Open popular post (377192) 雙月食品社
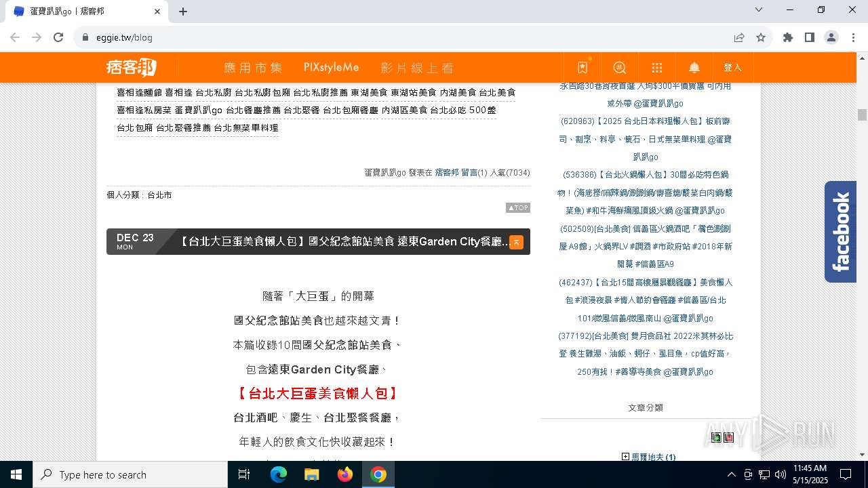 tap(645, 354)
